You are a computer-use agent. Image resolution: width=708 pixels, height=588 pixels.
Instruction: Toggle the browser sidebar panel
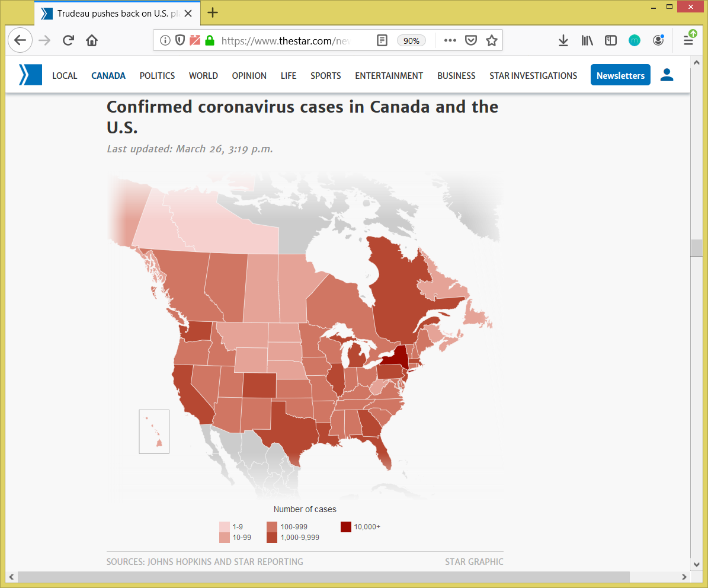coord(610,40)
